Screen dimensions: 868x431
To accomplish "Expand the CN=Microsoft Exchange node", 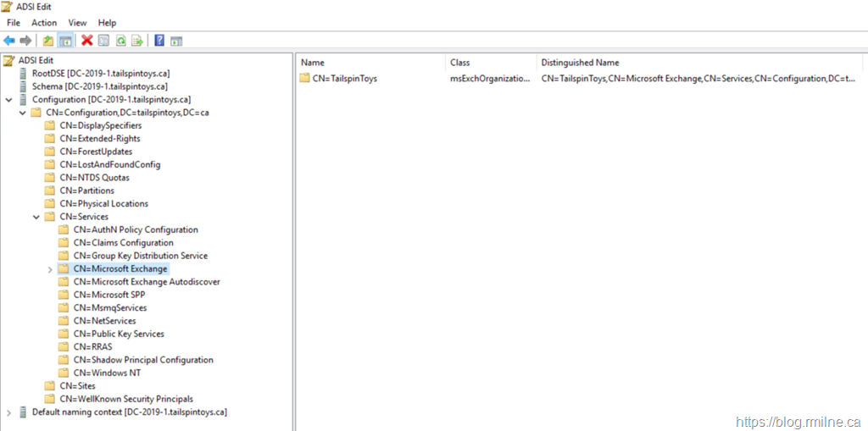I will [x=50, y=269].
